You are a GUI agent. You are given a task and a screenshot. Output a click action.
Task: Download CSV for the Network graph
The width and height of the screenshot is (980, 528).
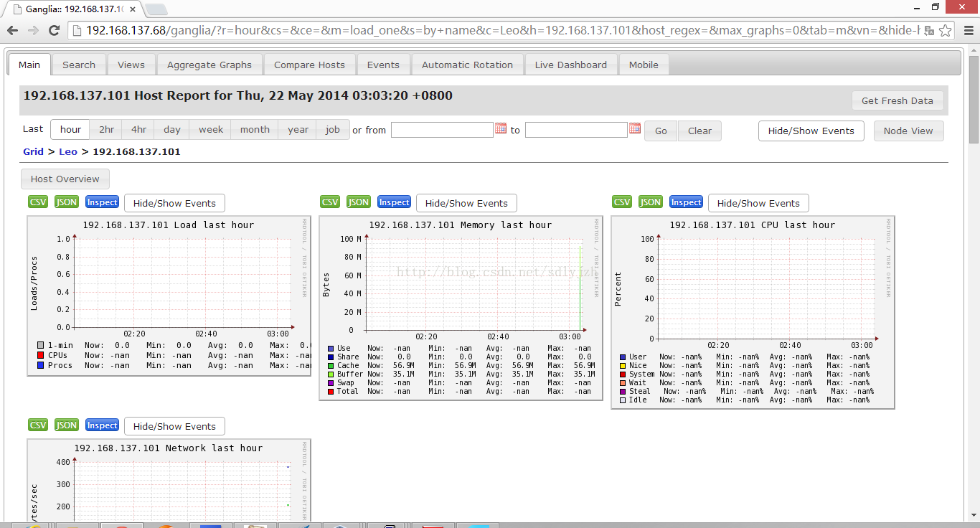pyautogui.click(x=38, y=425)
